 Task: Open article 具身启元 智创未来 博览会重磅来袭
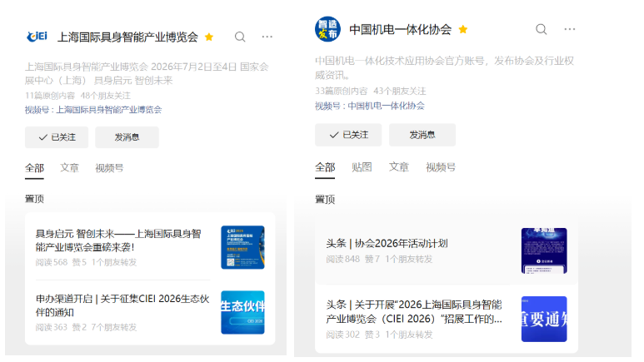tap(118, 241)
